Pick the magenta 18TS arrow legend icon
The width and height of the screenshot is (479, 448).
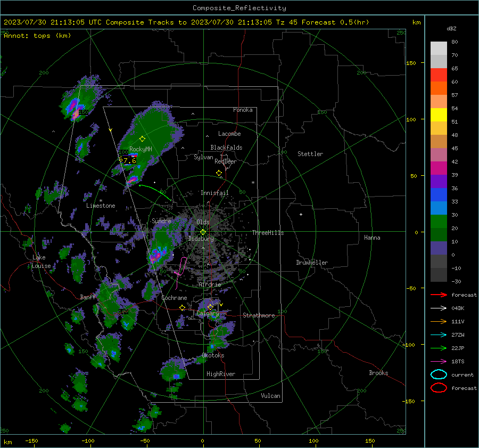click(439, 362)
